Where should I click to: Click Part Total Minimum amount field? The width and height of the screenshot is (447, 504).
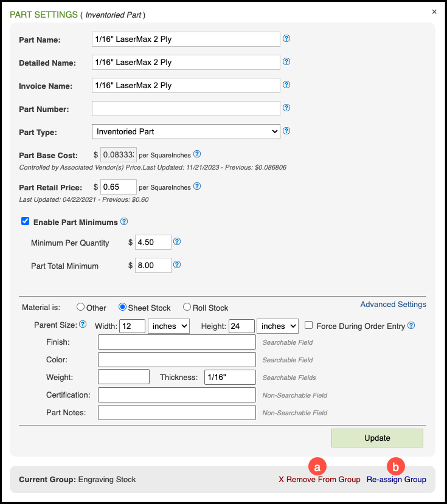[x=153, y=266]
